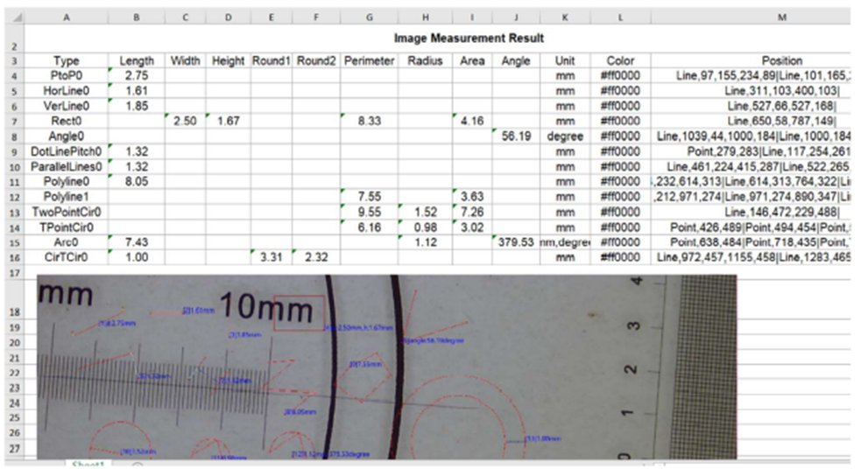Click the radius value 1.52
Viewport: 868px width, 469px height.
coord(425,212)
